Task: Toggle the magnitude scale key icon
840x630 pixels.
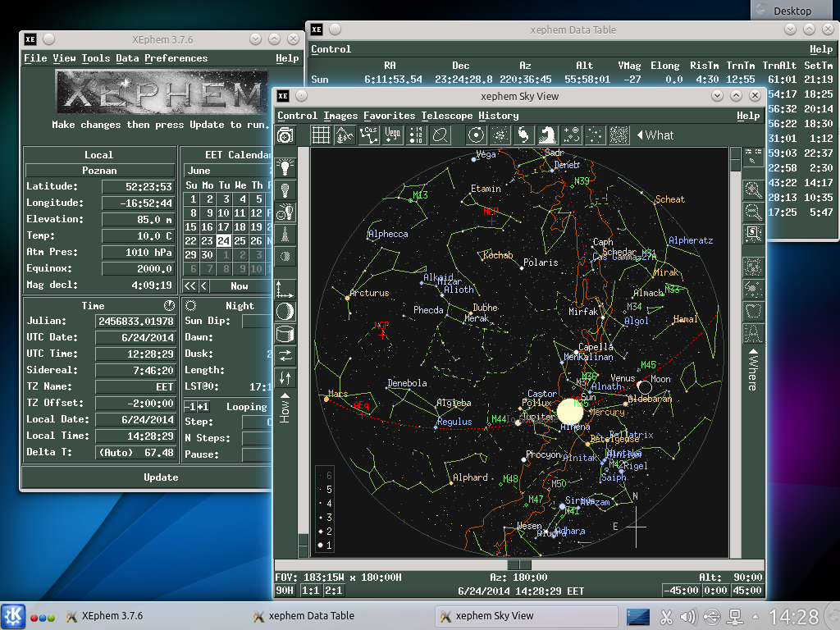Action: pyautogui.click(x=416, y=135)
